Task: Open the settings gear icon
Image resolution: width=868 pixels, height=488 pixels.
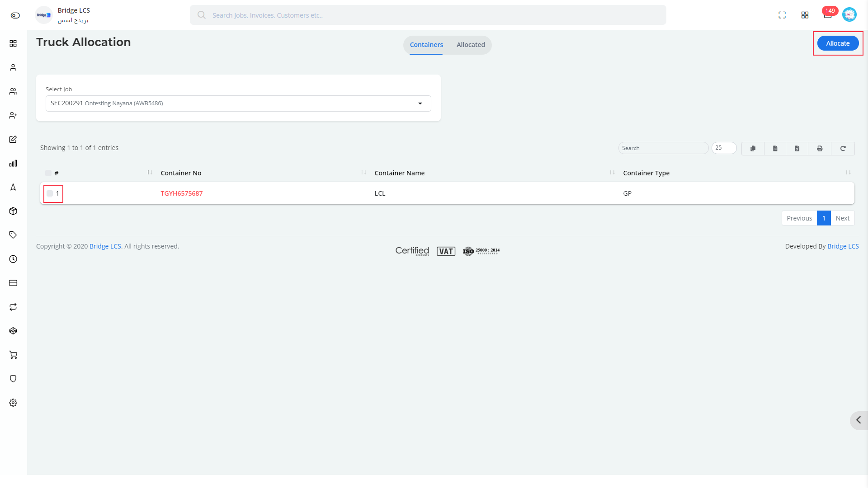Action: click(13, 403)
